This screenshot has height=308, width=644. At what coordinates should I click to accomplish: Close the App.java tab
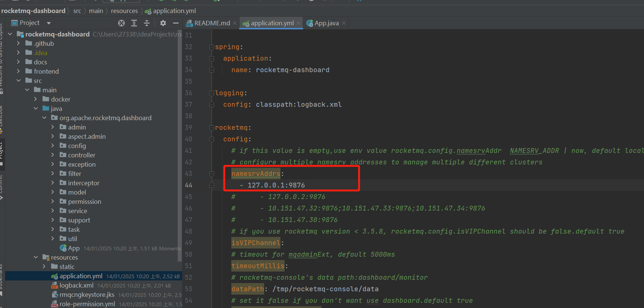344,23
